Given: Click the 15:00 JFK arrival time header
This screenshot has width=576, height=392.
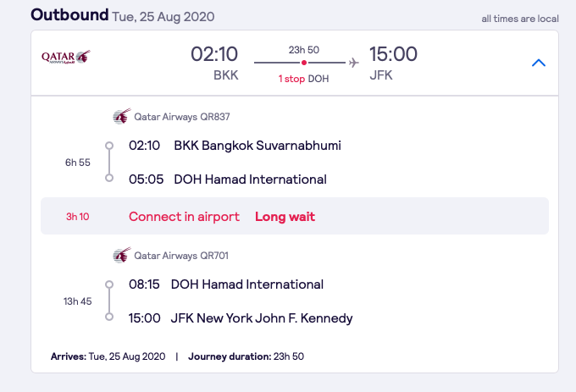Looking at the screenshot, I should [x=393, y=54].
